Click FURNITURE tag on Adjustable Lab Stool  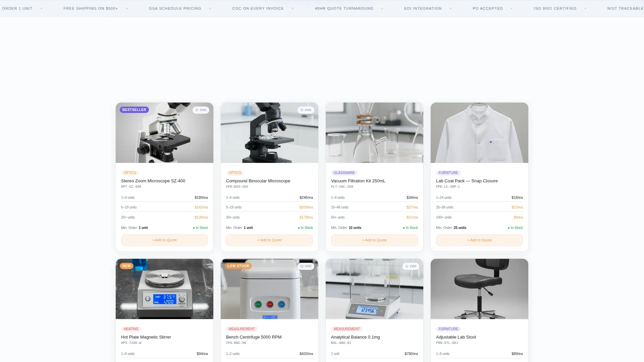448,329
